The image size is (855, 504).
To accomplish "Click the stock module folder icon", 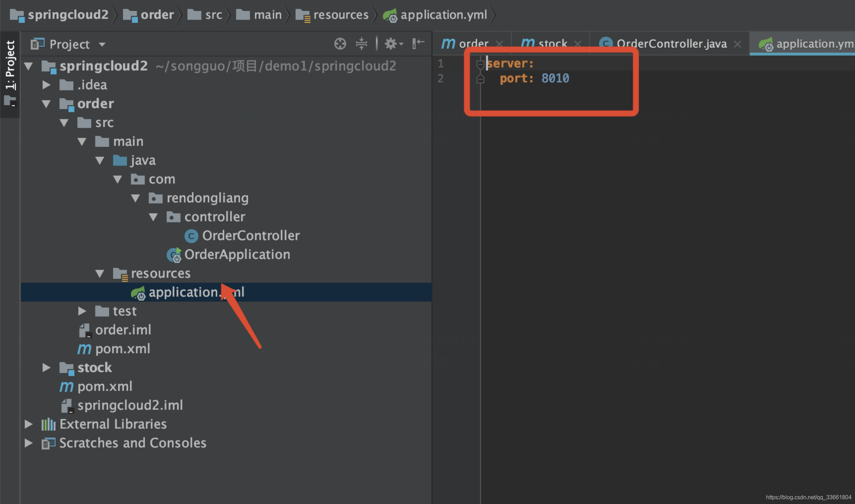I will 66,368.
